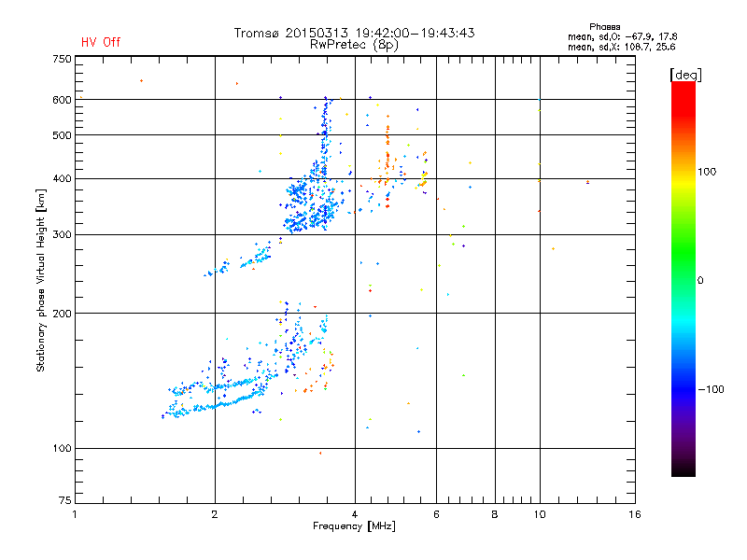Screen dimensions: 747x560
Task: Click the 500 height axis label
Action: (62, 135)
